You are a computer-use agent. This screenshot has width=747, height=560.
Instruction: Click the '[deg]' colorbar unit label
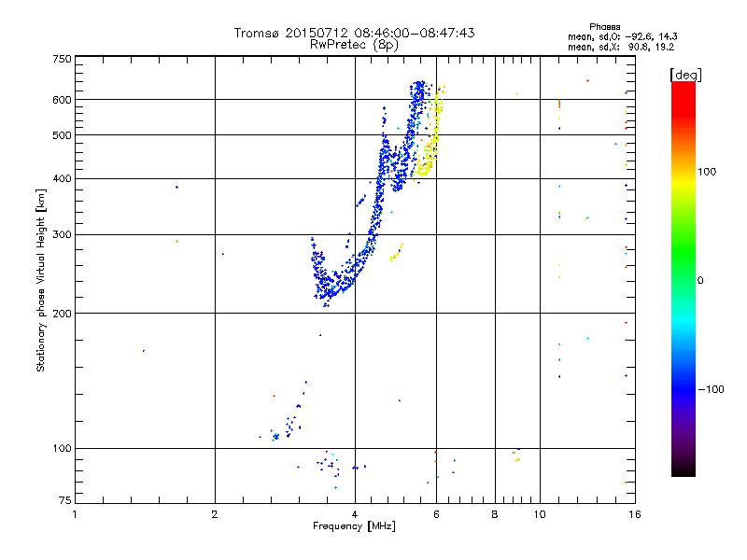click(x=685, y=75)
